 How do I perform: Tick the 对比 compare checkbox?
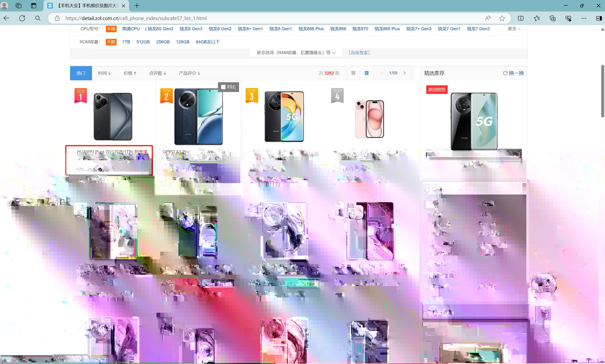tap(223, 87)
